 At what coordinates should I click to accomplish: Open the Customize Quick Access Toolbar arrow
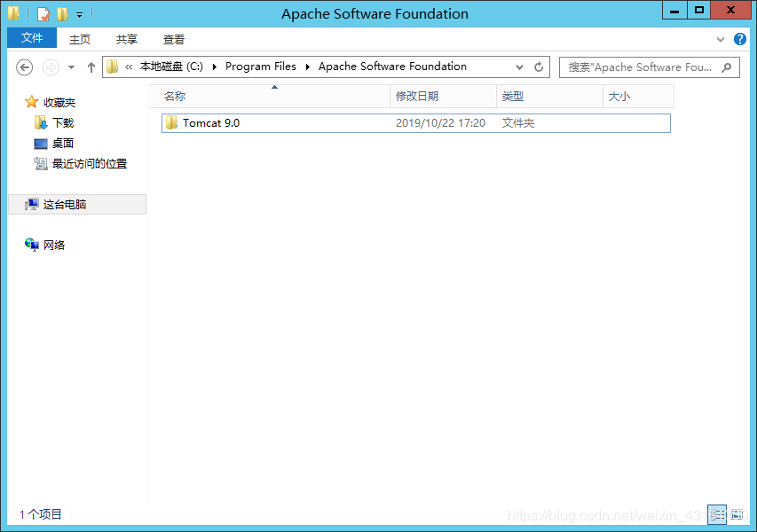79,15
